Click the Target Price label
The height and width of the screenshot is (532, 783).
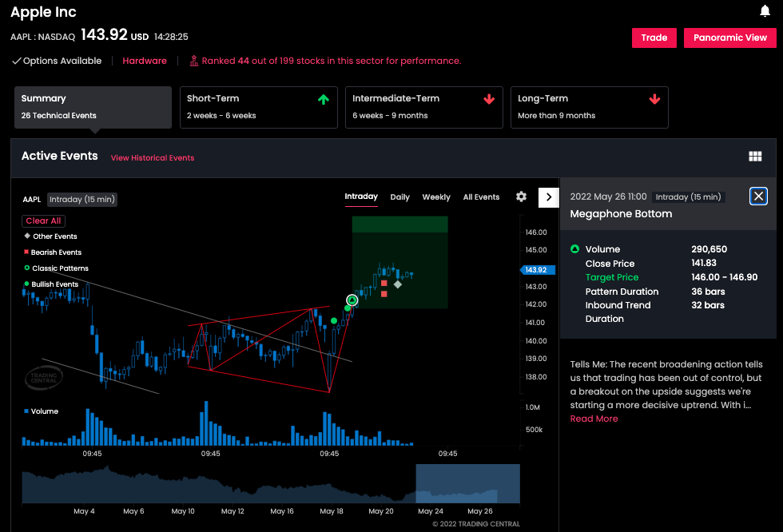click(612, 277)
